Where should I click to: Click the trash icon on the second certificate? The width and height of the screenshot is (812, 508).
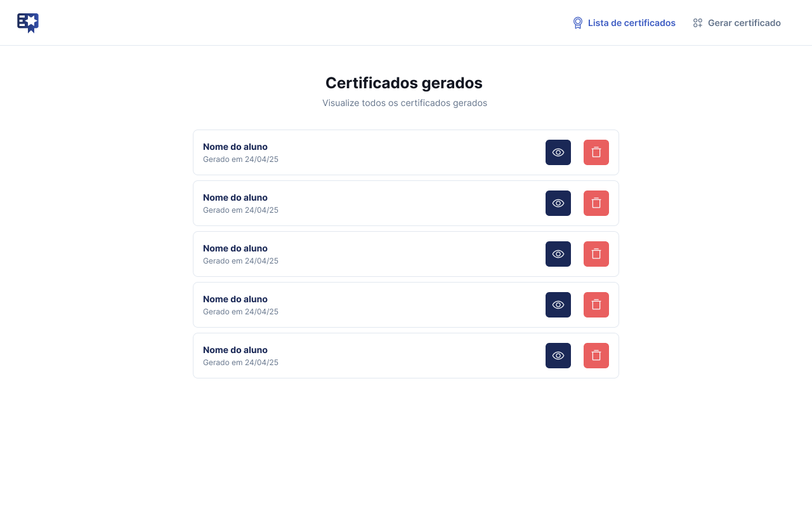(596, 203)
